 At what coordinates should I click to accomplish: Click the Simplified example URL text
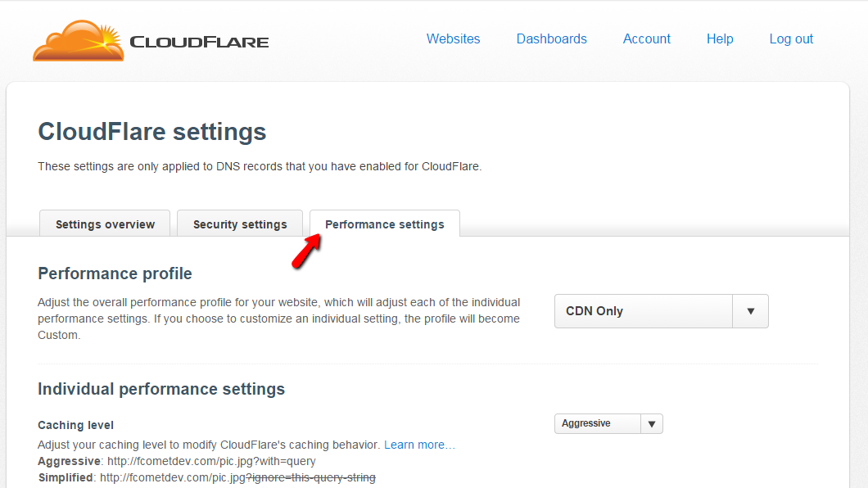[x=238, y=477]
